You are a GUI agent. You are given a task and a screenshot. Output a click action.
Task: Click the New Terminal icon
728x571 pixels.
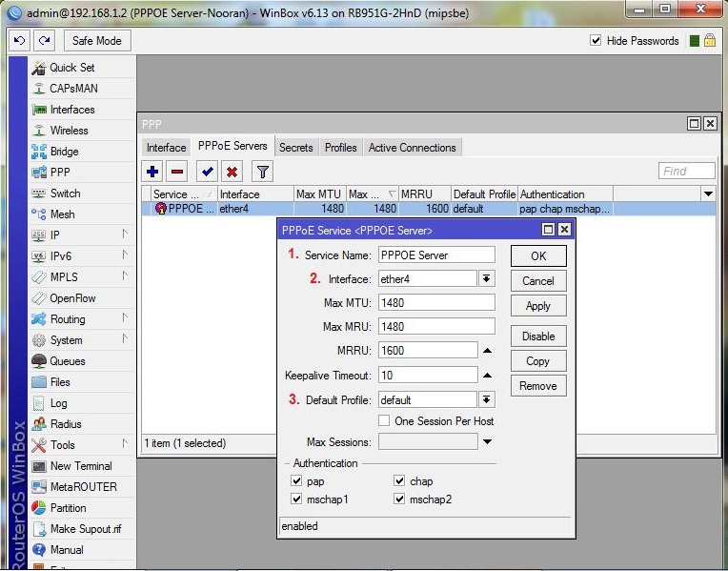(x=39, y=466)
